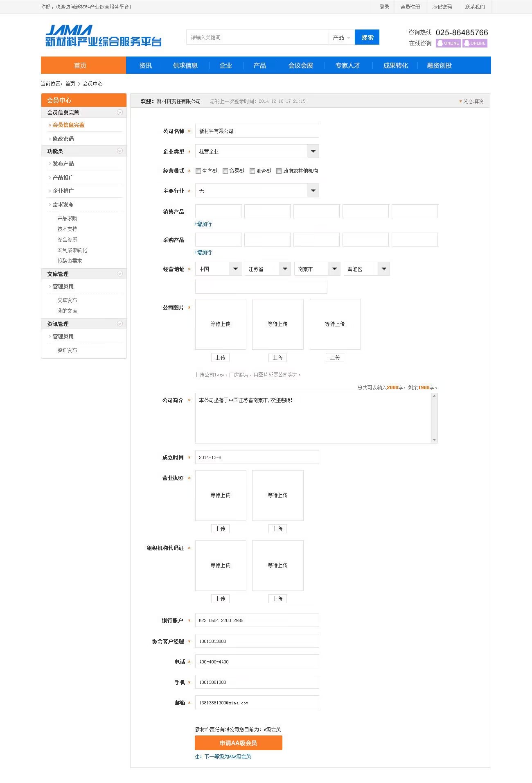This screenshot has height=783, width=532.
Task: Select 修改密码 in the sidebar
Action: click(x=63, y=139)
